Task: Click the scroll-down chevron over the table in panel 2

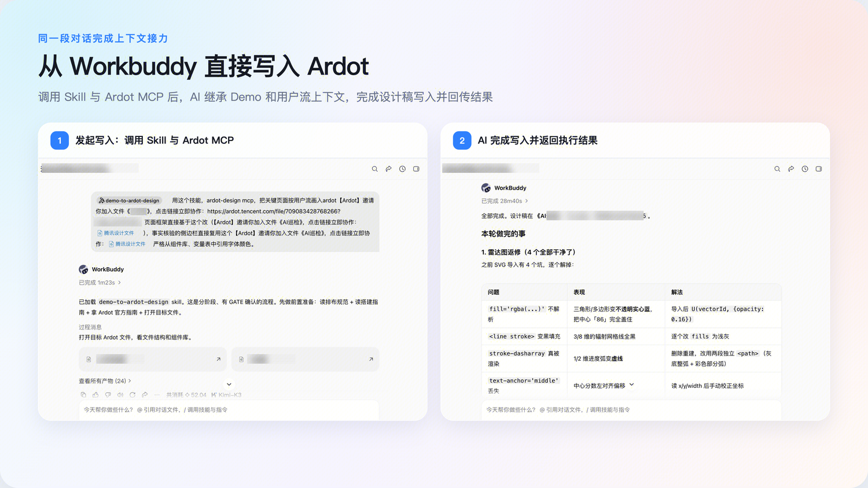Action: click(631, 385)
